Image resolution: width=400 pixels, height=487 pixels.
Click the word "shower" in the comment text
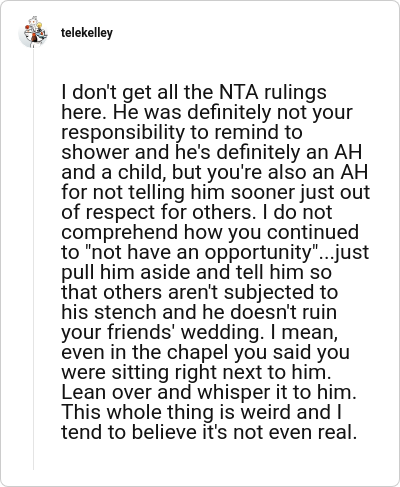(x=95, y=152)
